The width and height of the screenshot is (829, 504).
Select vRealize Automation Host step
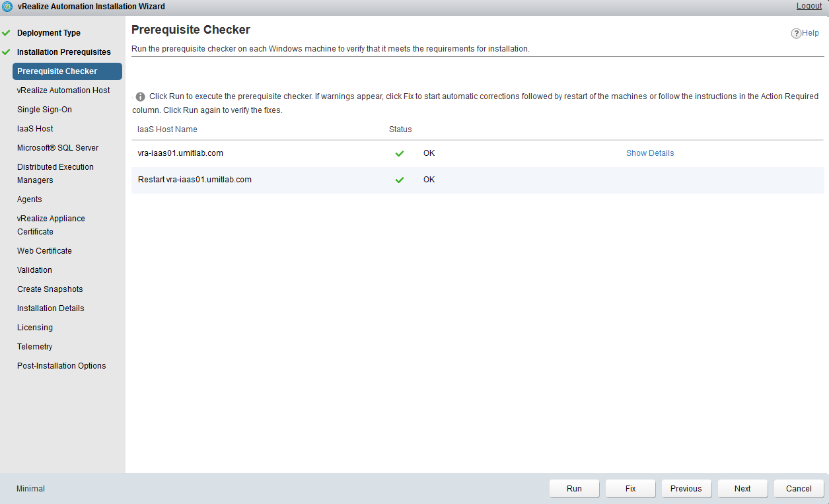63,90
